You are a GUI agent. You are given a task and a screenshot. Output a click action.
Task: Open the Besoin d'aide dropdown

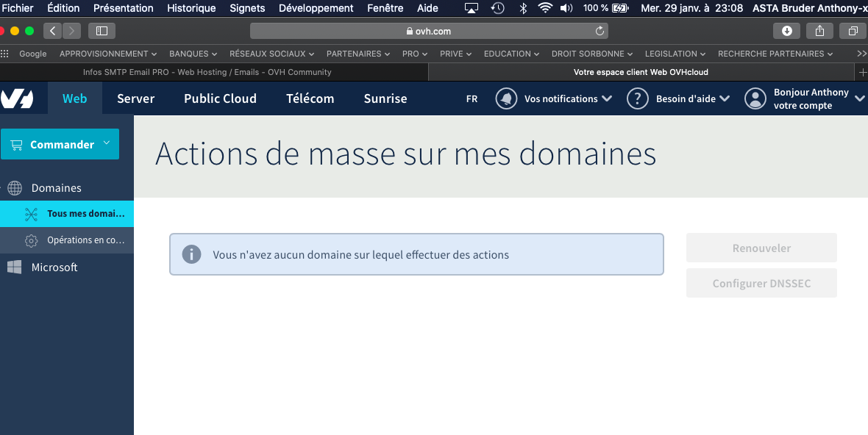pos(692,98)
